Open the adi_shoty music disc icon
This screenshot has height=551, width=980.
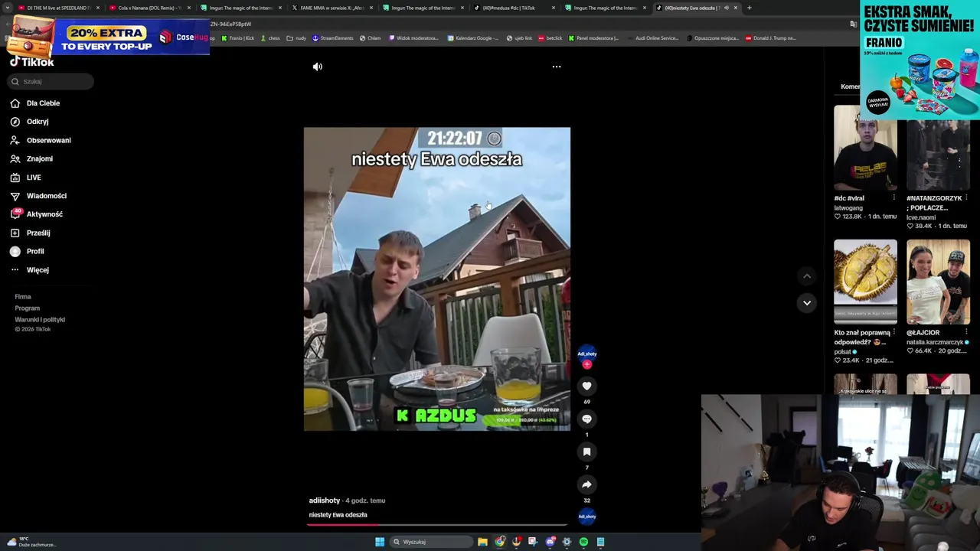point(587,517)
